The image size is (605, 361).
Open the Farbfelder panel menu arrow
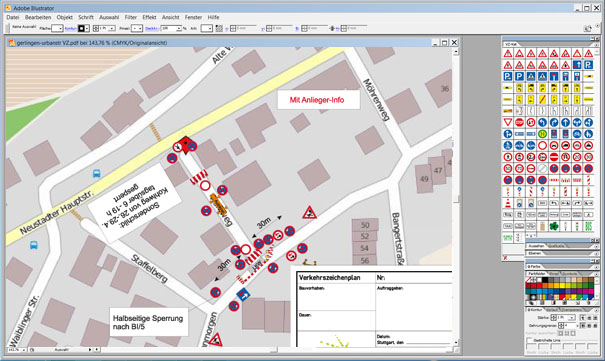tap(597, 274)
